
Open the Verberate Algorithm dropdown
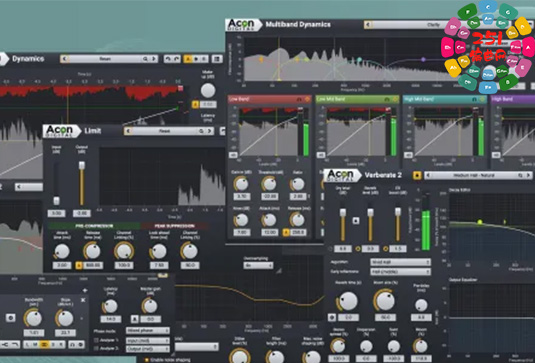[400, 262]
